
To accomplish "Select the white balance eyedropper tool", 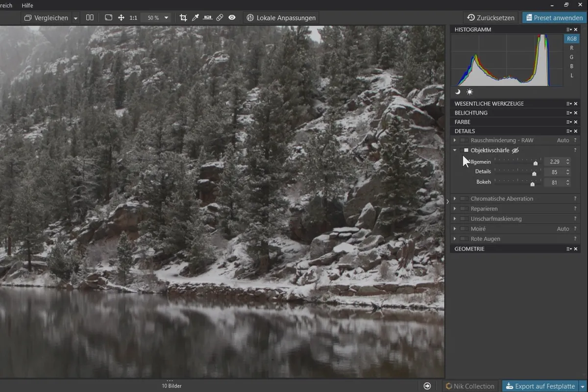I will click(x=195, y=18).
